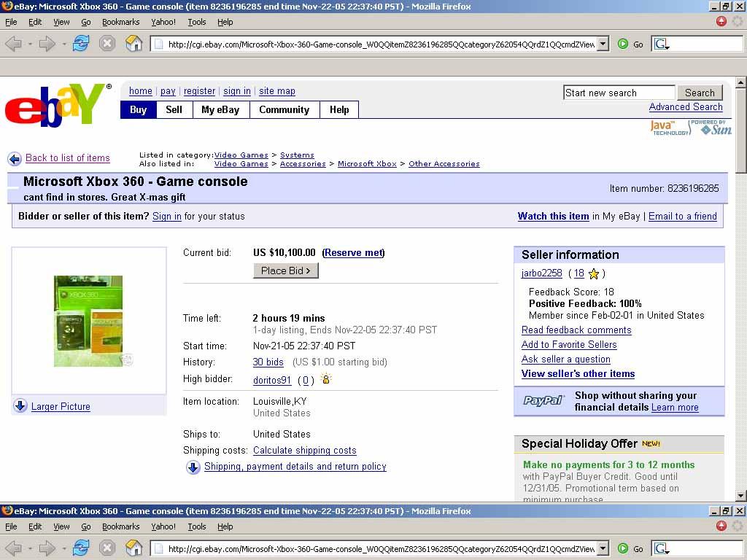Expand the Back button history arrow in top toolbar

pyautogui.click(x=30, y=44)
